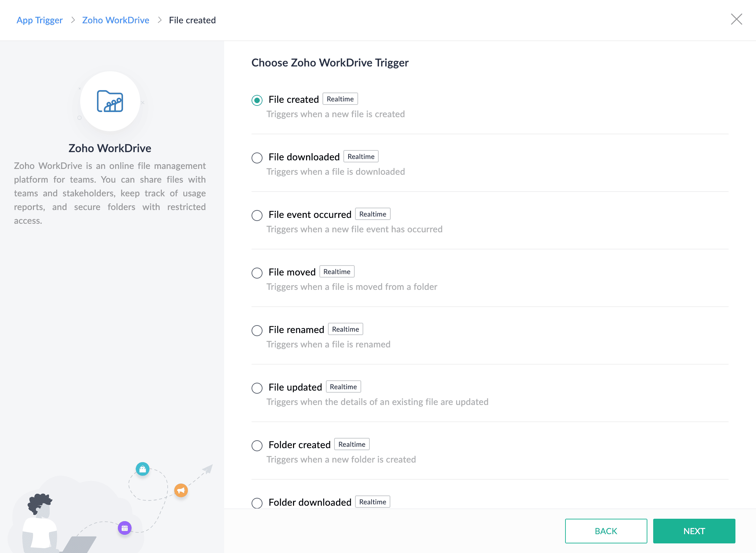Click the orange megaphone icon
The image size is (756, 553).
[x=181, y=490]
